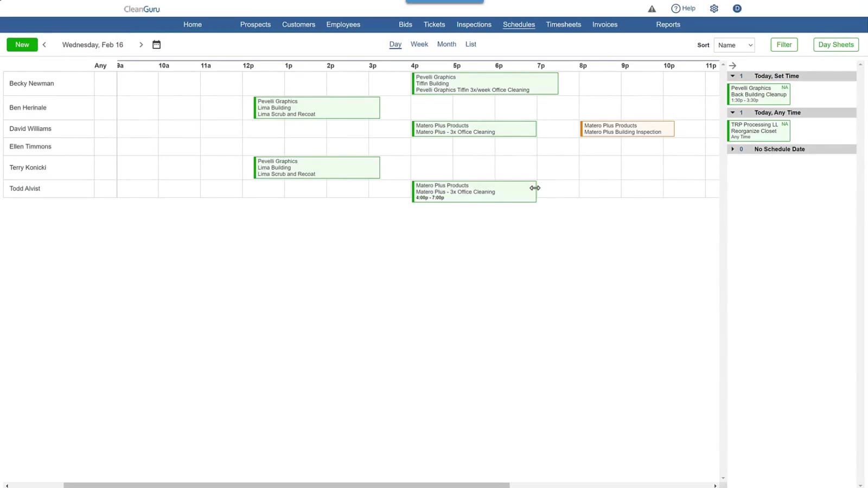The width and height of the screenshot is (868, 488).
Task: Select the TRP Processing Reorganize Closet card
Action: [758, 131]
